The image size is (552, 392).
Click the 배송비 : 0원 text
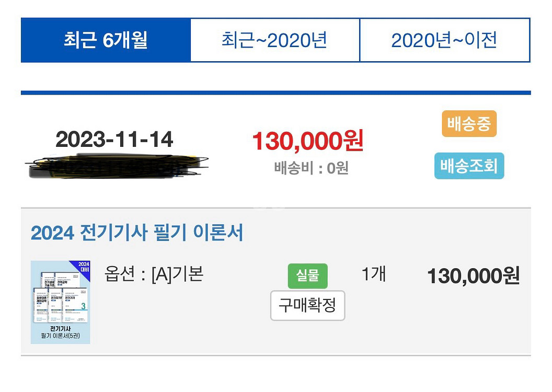311,168
